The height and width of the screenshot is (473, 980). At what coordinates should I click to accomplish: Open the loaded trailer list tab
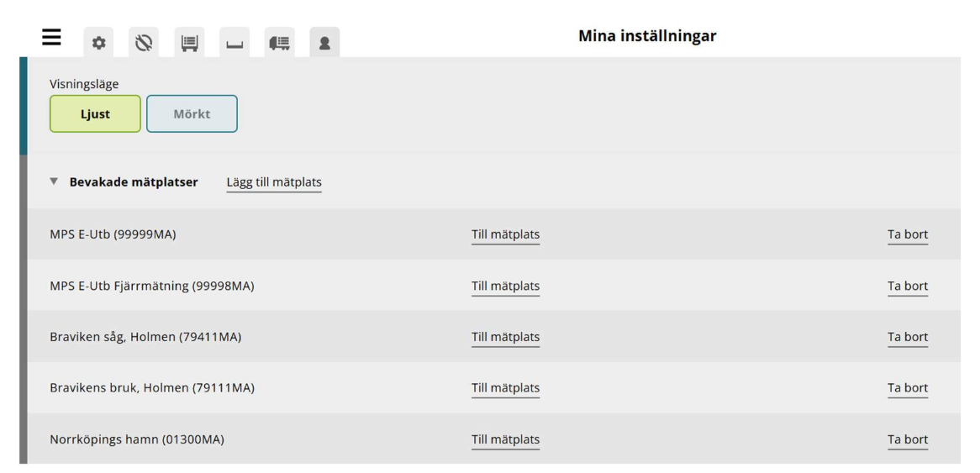pyautogui.click(x=189, y=43)
